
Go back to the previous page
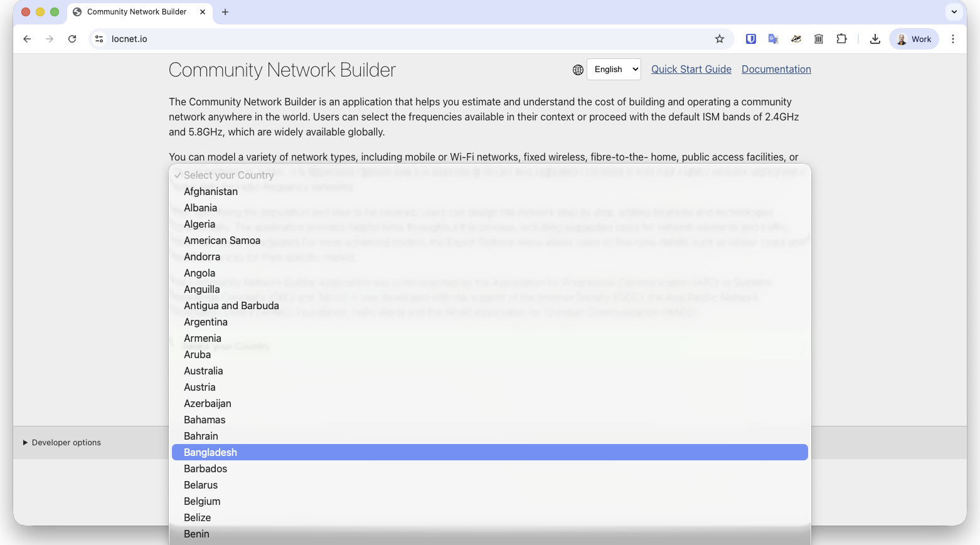27,39
